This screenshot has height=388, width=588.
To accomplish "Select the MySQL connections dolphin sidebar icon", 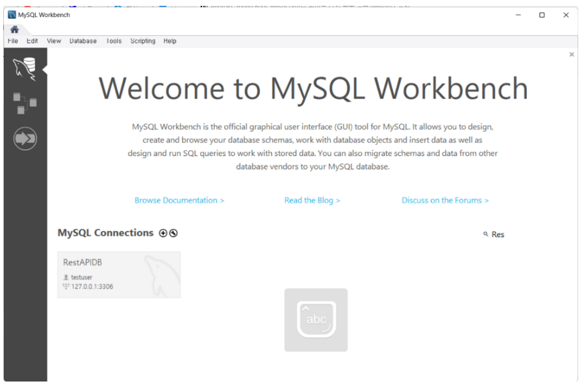I will coord(25,69).
